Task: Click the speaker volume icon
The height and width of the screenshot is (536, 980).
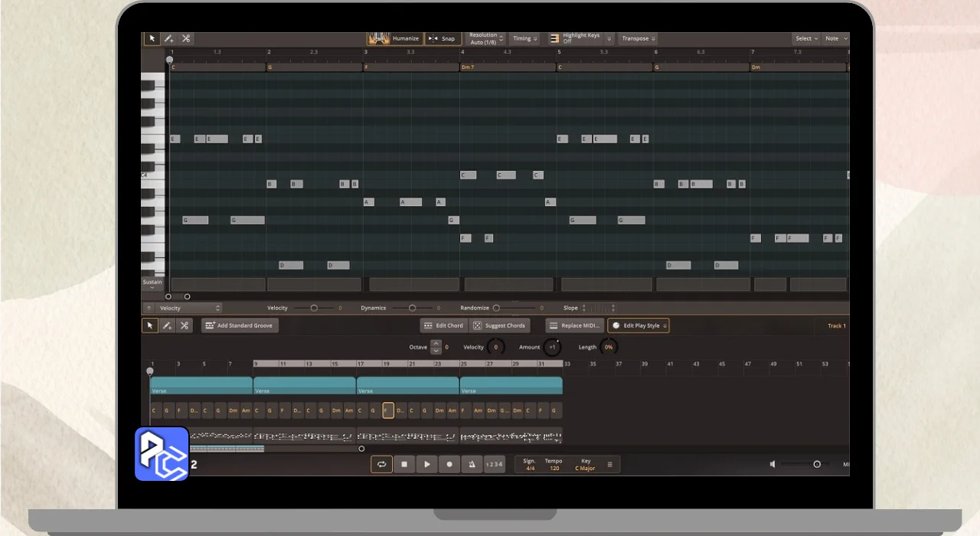Action: [773, 464]
